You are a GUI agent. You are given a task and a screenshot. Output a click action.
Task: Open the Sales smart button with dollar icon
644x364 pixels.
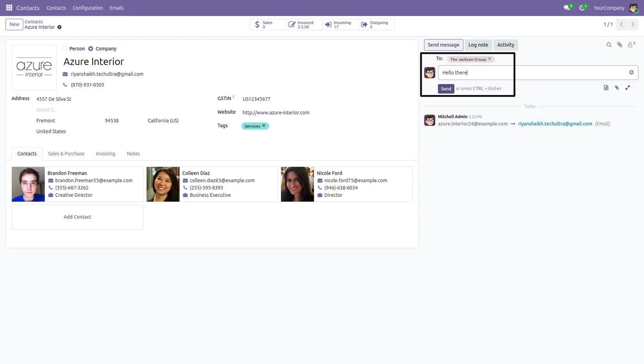coord(268,25)
